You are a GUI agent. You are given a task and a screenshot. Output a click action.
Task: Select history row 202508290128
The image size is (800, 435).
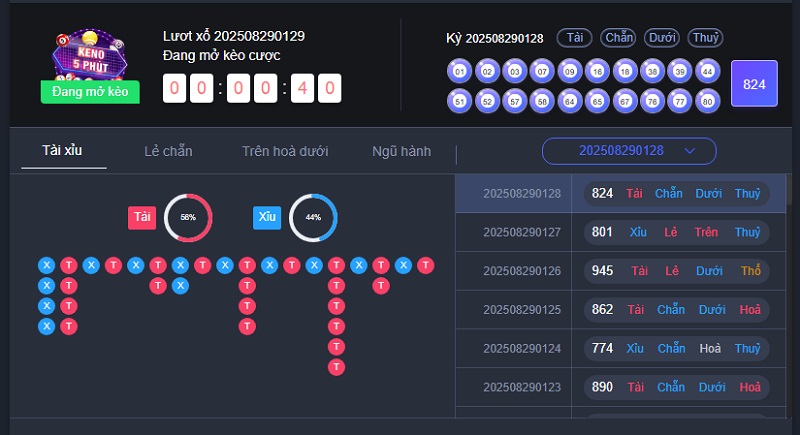[x=620, y=193]
